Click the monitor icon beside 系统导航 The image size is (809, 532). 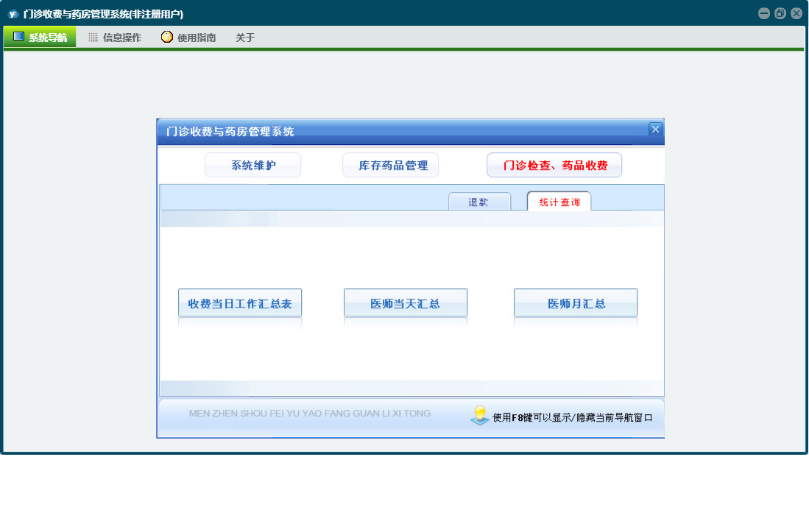18,37
